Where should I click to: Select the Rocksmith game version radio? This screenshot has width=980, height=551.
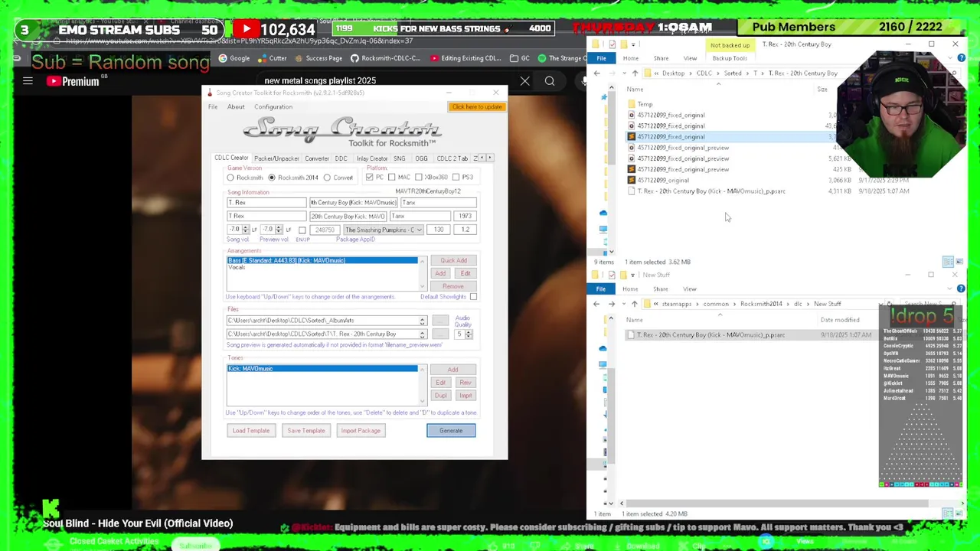tap(230, 178)
